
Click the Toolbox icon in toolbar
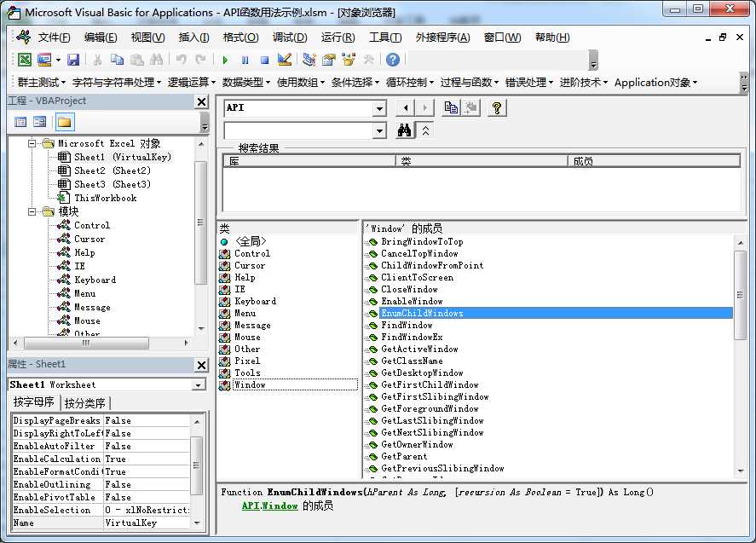click(368, 60)
